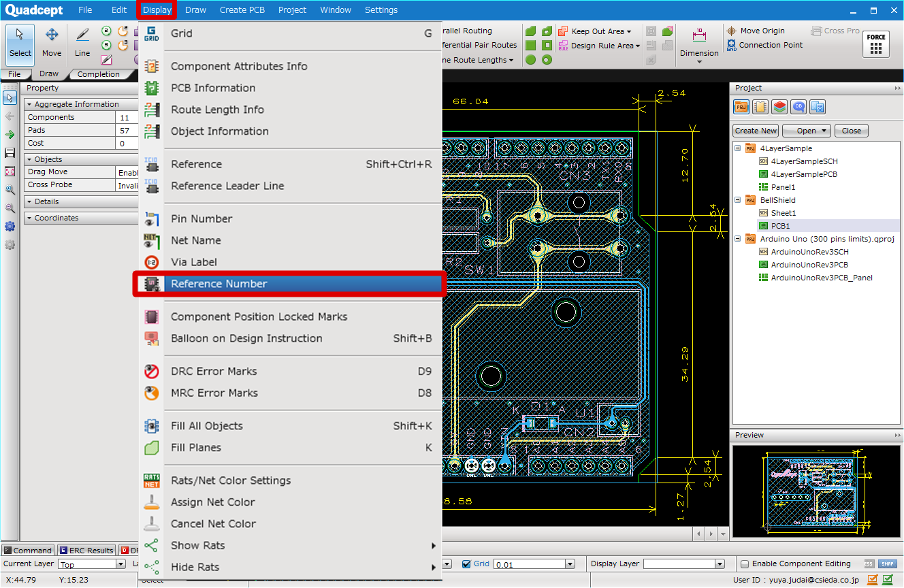Click the FORCE grid icon at top right

877,44
